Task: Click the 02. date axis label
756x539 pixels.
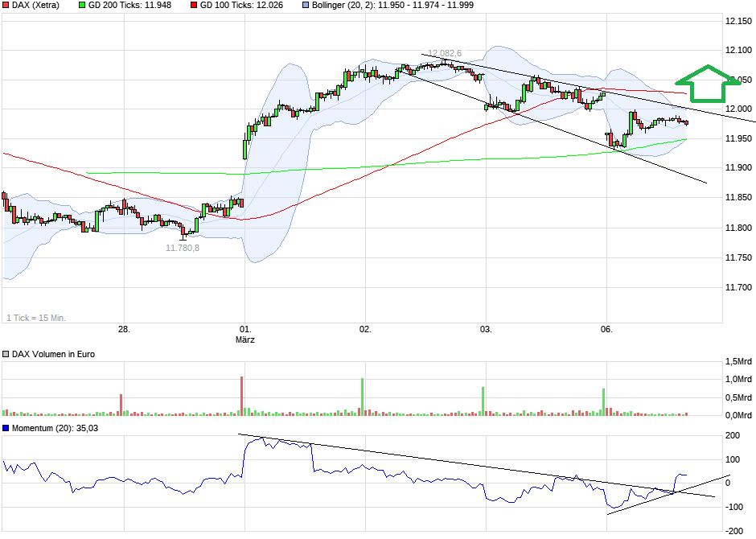Action: coord(365,329)
